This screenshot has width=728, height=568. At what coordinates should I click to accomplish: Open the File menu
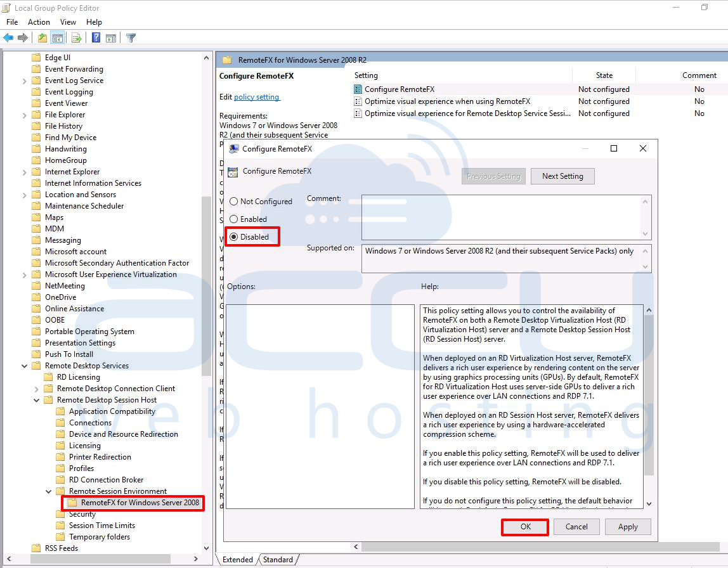pos(12,22)
